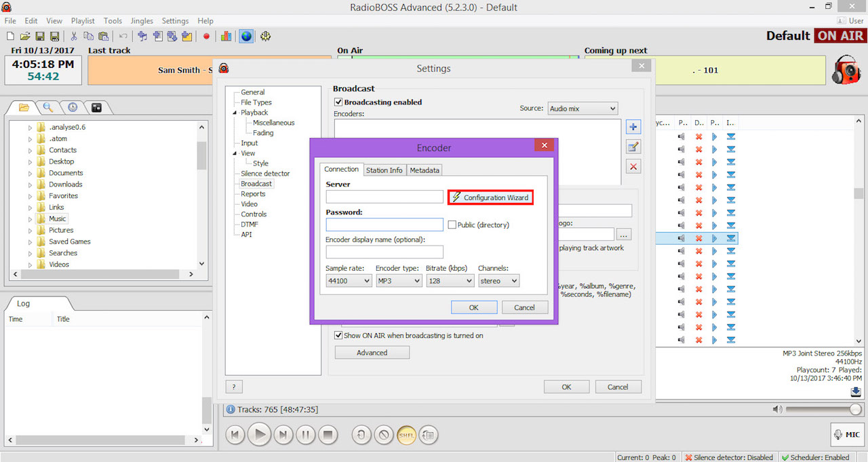Turn on the MIC button
This screenshot has width=868, height=462.
point(847,434)
